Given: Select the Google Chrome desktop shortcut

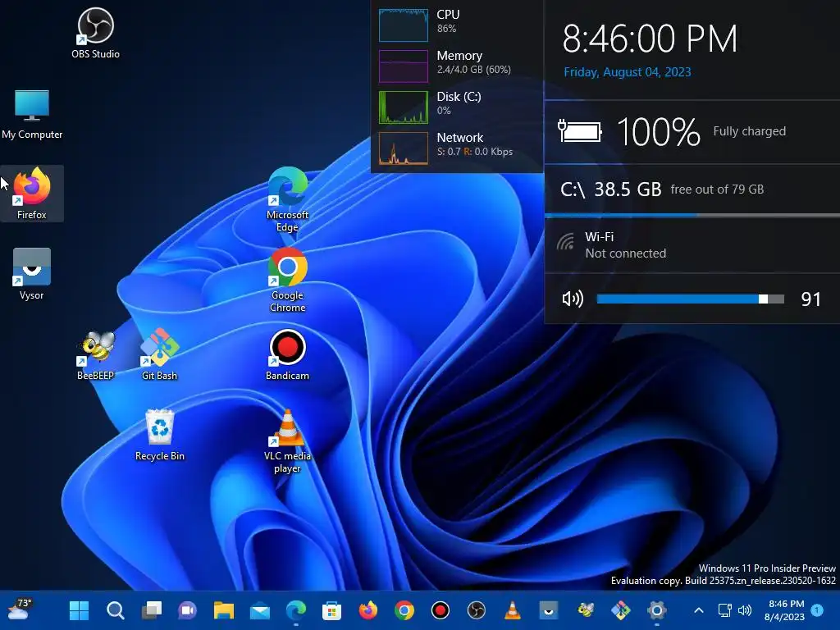Looking at the screenshot, I should coord(288,280).
